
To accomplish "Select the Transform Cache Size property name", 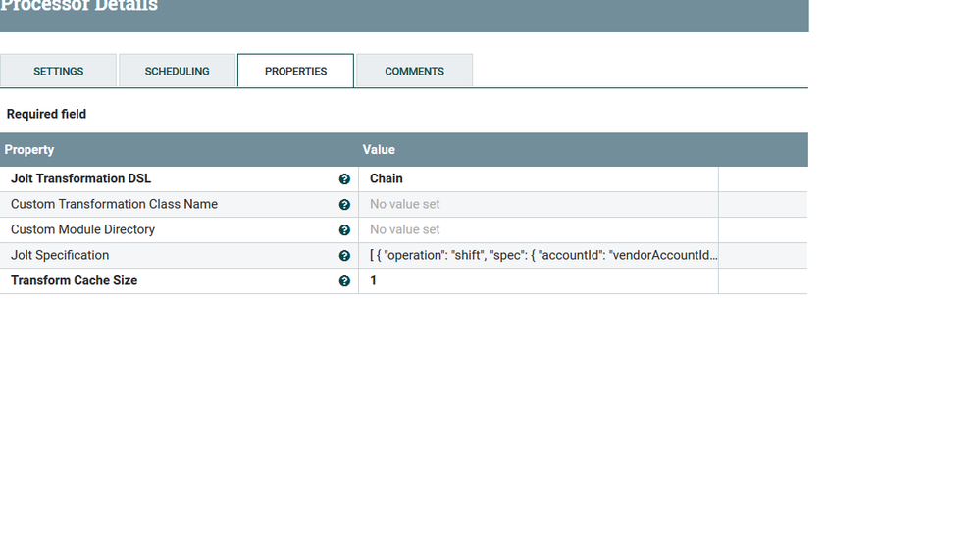I will coord(74,281).
